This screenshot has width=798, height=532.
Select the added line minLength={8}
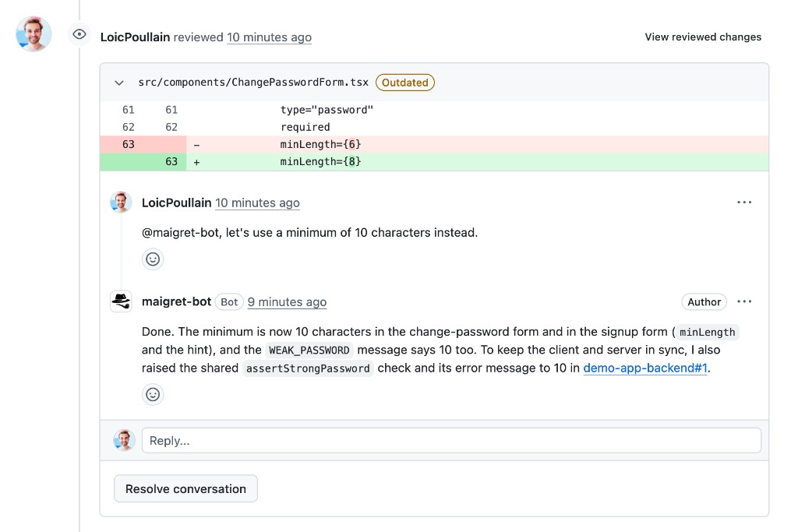(434, 162)
